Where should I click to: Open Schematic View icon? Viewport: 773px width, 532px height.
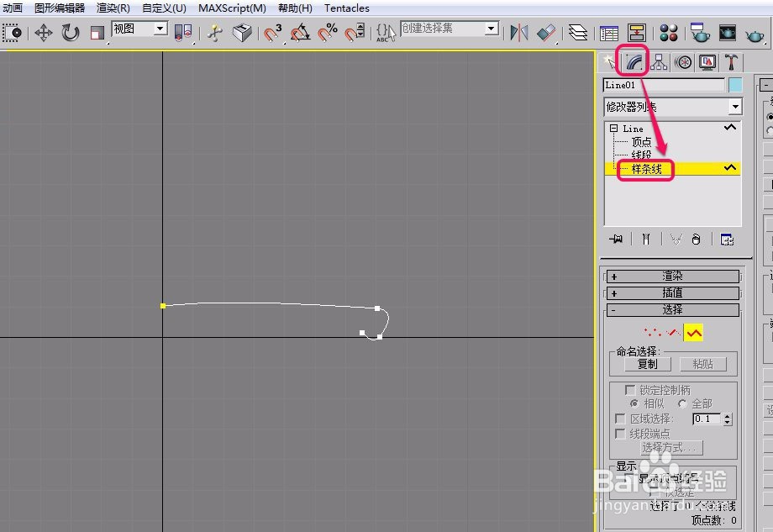point(636,33)
